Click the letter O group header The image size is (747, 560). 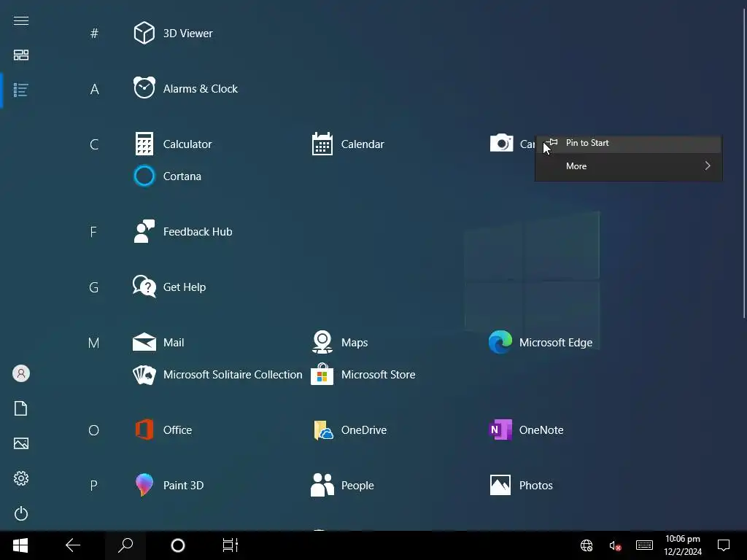(94, 430)
